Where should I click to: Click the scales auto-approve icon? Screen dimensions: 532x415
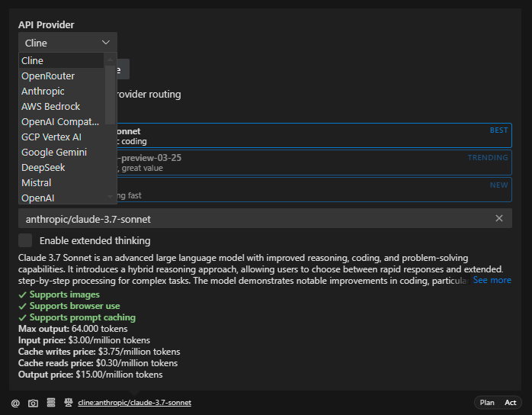68,403
